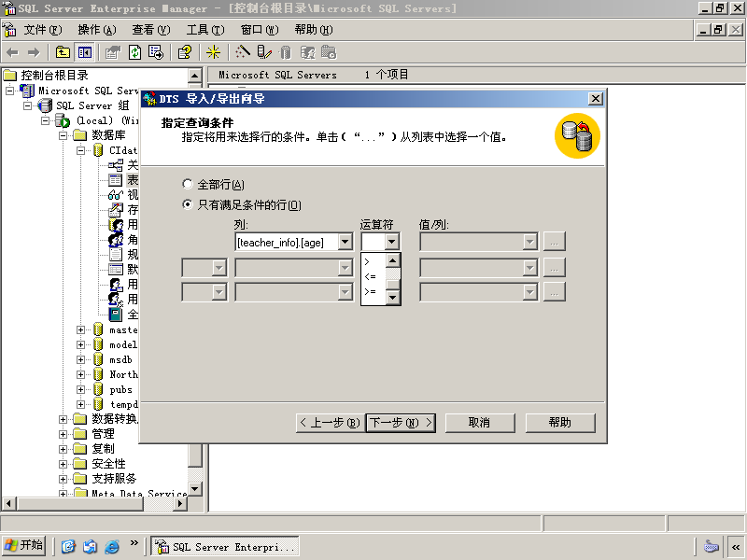
Task: Select the 表 tables node in tree
Action: pos(133,180)
